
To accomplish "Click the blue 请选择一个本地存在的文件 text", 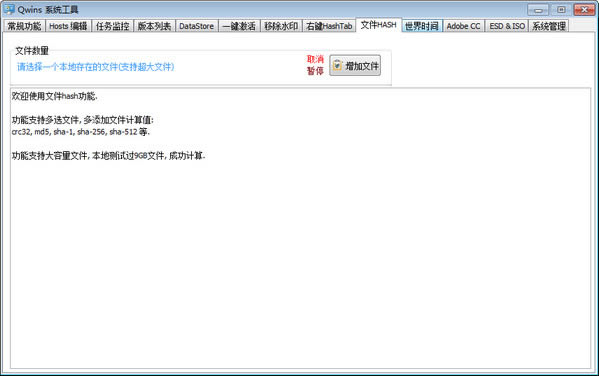I will click(96, 67).
